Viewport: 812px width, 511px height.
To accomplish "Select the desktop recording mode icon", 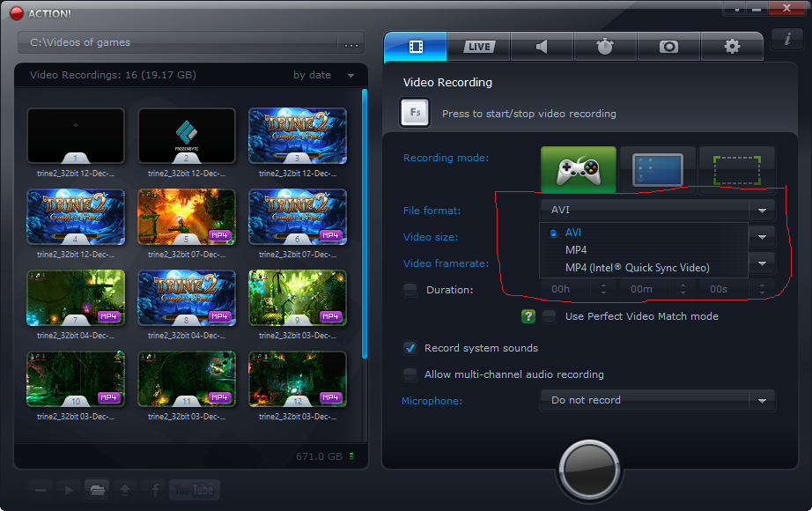I will click(x=658, y=169).
